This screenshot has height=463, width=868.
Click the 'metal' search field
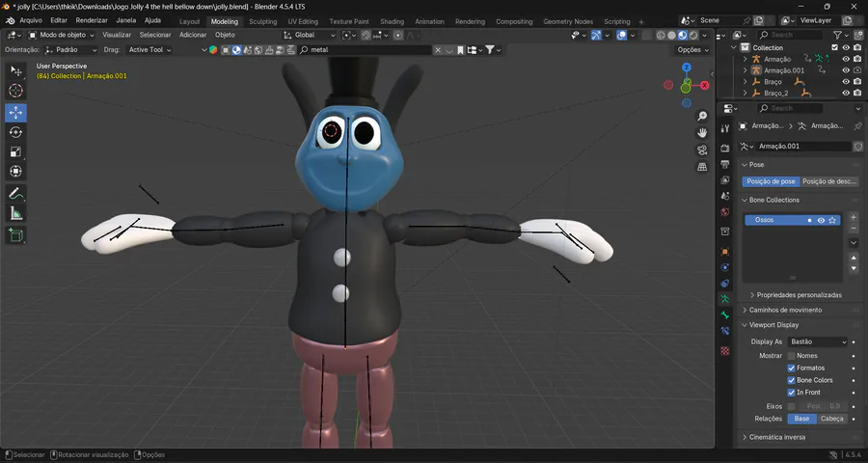[366, 50]
